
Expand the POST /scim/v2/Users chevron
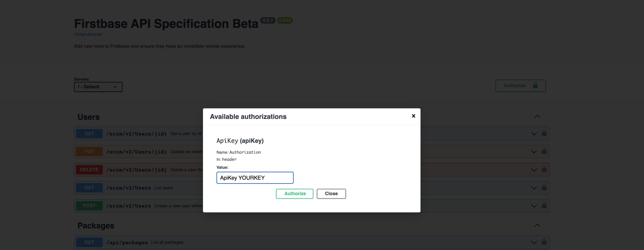tap(534, 206)
